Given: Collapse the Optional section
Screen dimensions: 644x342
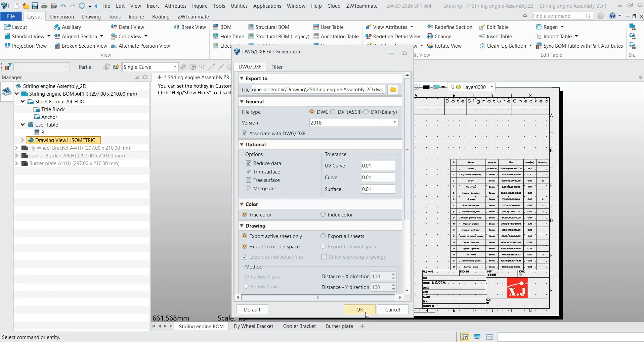Looking at the screenshot, I should coord(243,144).
